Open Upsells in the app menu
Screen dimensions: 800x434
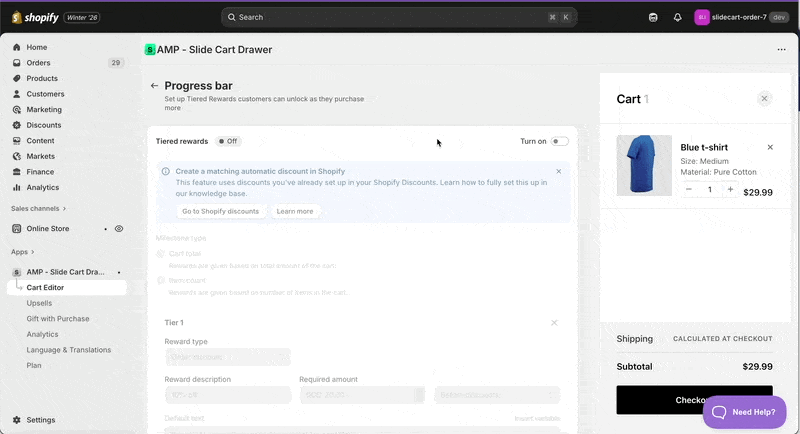(x=39, y=303)
